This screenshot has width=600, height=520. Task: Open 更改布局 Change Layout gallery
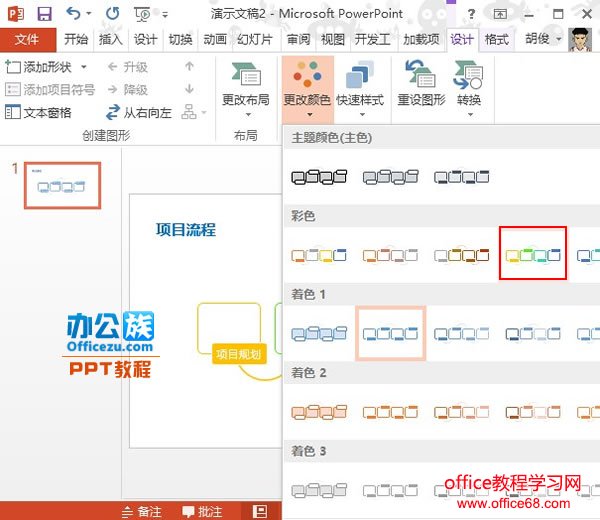tap(246, 89)
